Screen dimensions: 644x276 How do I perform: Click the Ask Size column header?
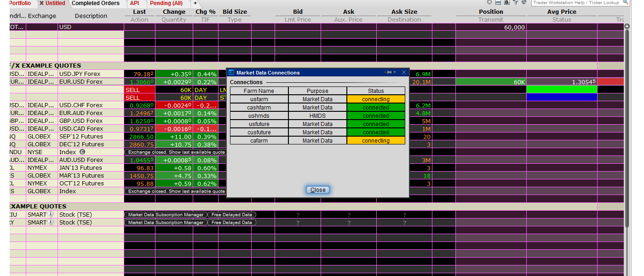(x=404, y=12)
